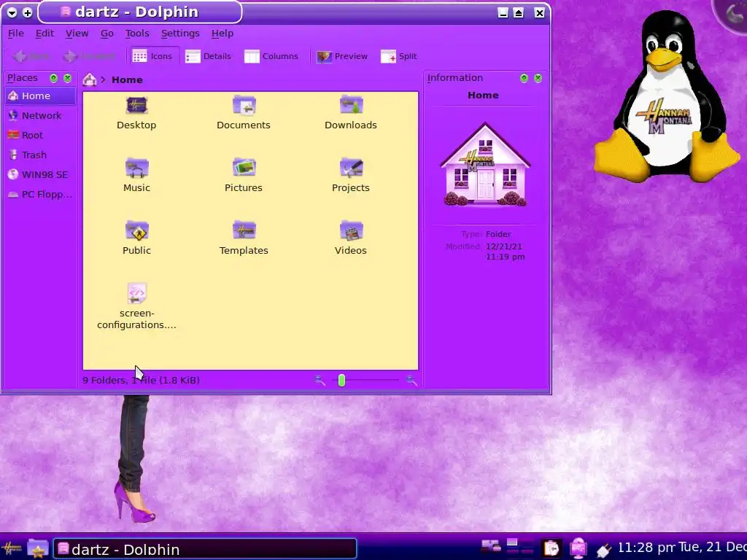Close the Information panel
Viewport: 747px width, 560px height.
538,78
